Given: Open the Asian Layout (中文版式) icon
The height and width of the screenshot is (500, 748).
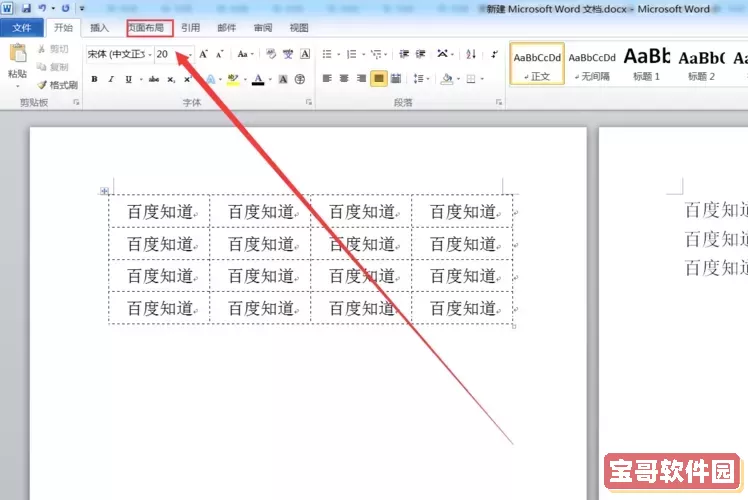Looking at the screenshot, I should (442, 54).
